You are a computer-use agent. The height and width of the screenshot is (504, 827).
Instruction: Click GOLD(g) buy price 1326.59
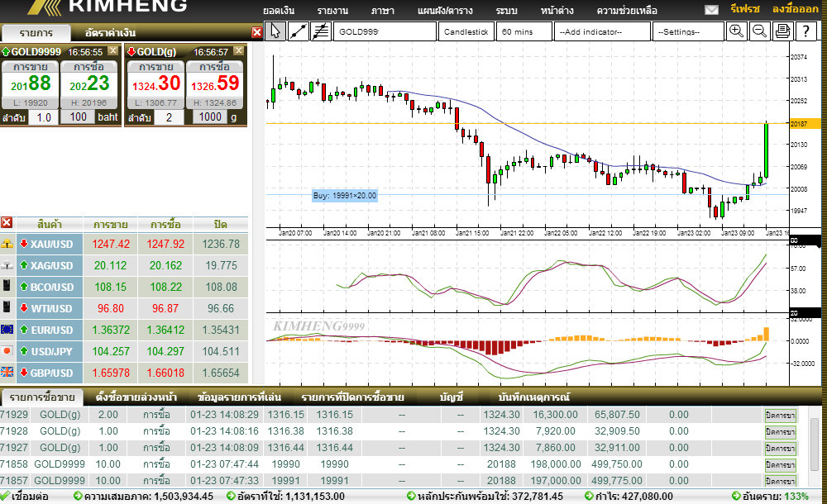click(215, 83)
